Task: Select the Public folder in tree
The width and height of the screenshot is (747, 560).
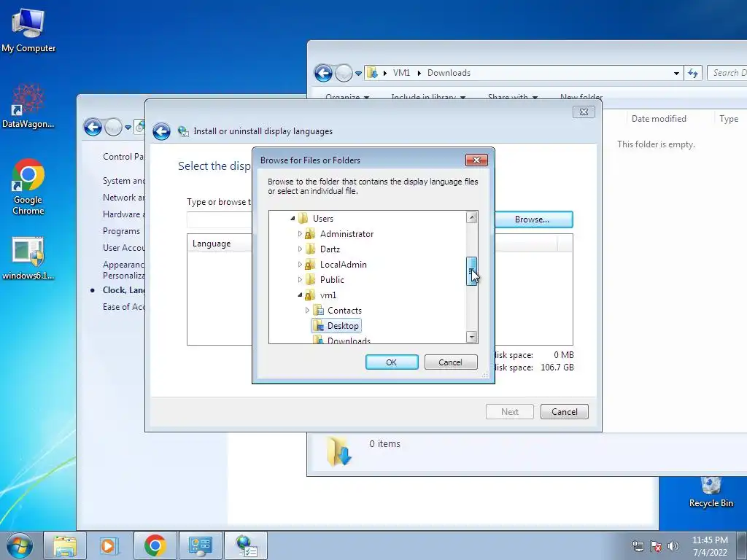Action: [x=332, y=279]
